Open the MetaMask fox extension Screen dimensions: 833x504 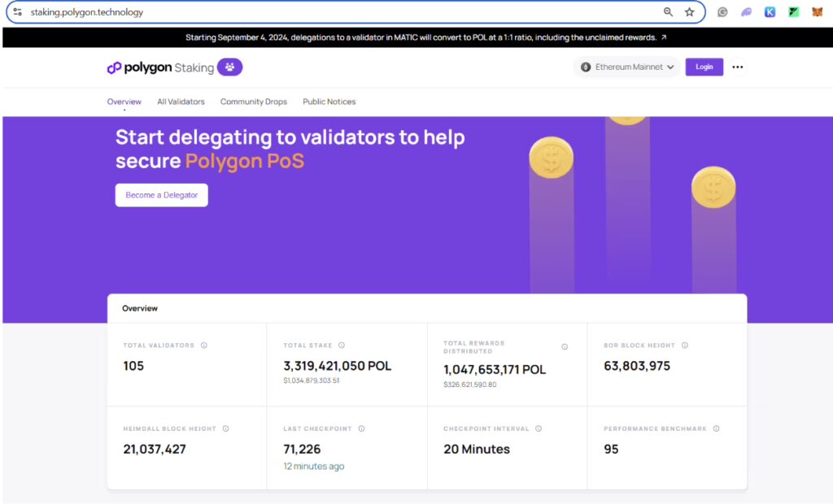[x=817, y=12]
